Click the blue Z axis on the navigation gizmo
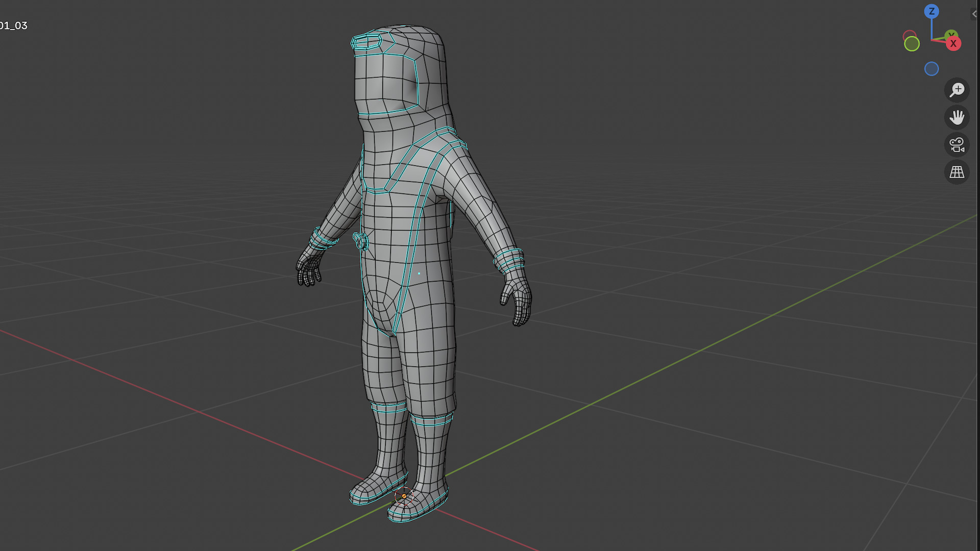This screenshot has width=980, height=551. [x=932, y=11]
